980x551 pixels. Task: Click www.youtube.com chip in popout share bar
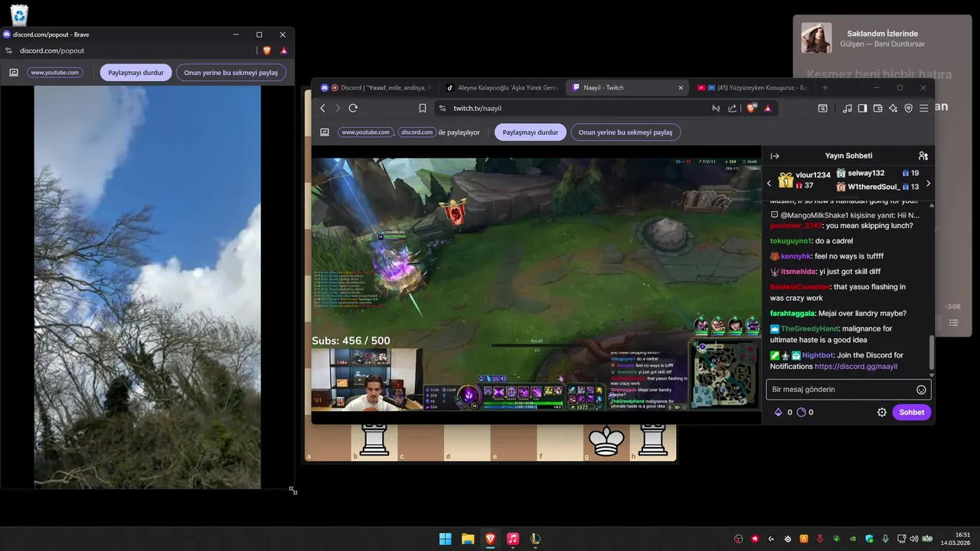click(x=55, y=73)
